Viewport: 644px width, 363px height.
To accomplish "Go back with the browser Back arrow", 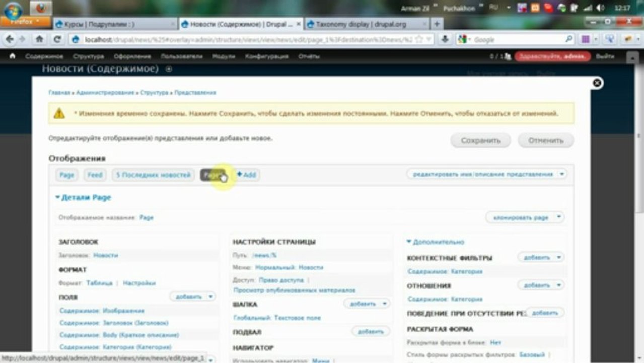I will coord(10,39).
